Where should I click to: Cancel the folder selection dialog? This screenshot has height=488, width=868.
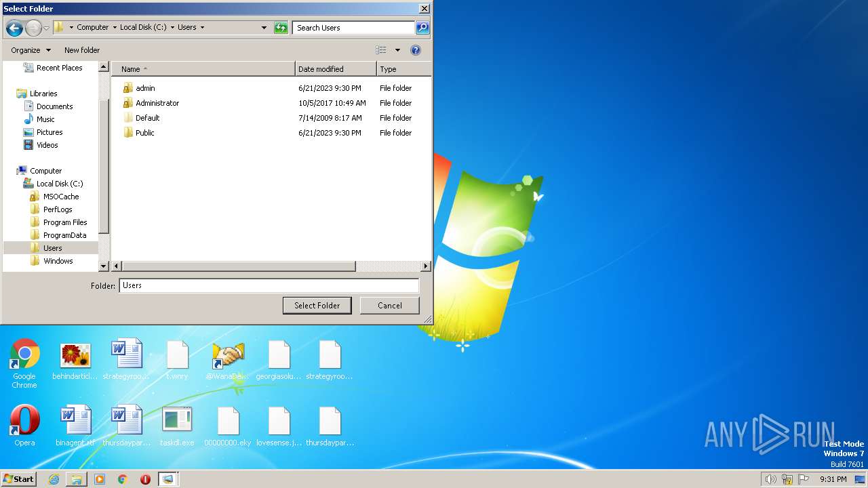click(389, 306)
